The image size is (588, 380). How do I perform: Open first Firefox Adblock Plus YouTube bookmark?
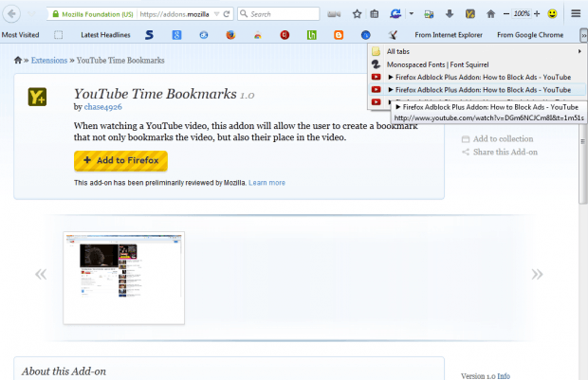tap(477, 77)
